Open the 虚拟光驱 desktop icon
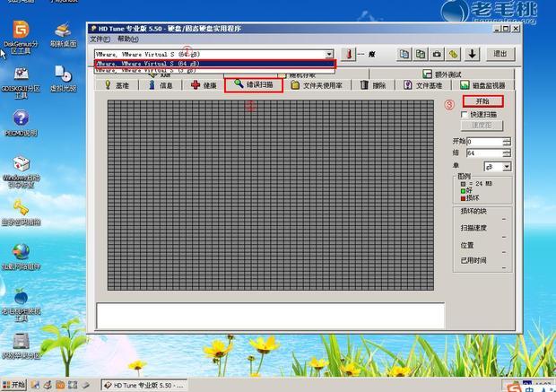Image resolution: width=556 pixels, height=392 pixels. (x=63, y=78)
